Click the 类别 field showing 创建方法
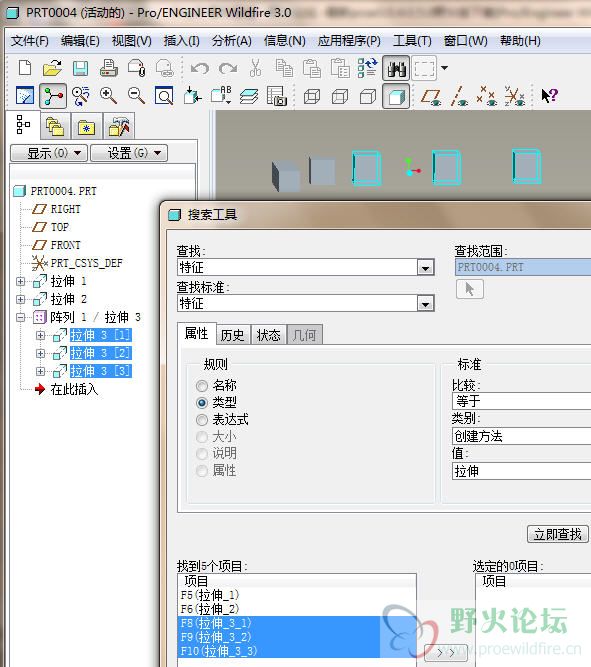Image resolution: width=591 pixels, height=667 pixels. point(522,436)
